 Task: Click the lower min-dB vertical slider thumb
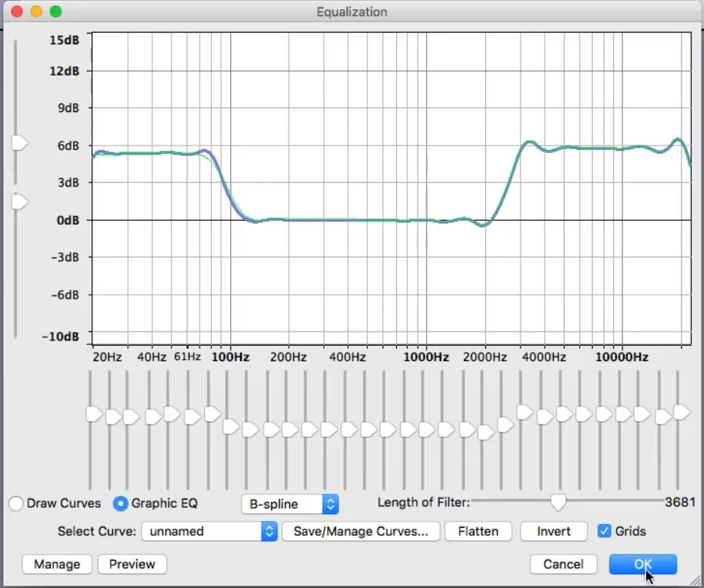19,202
